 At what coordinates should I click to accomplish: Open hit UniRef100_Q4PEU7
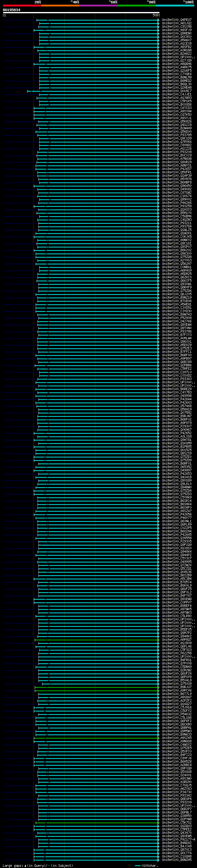pyautogui.click(x=177, y=20)
